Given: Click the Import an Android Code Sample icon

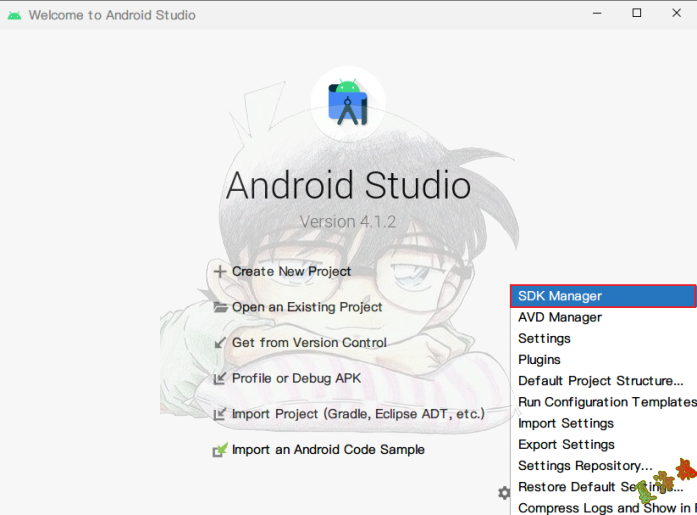Looking at the screenshot, I should click(220, 450).
